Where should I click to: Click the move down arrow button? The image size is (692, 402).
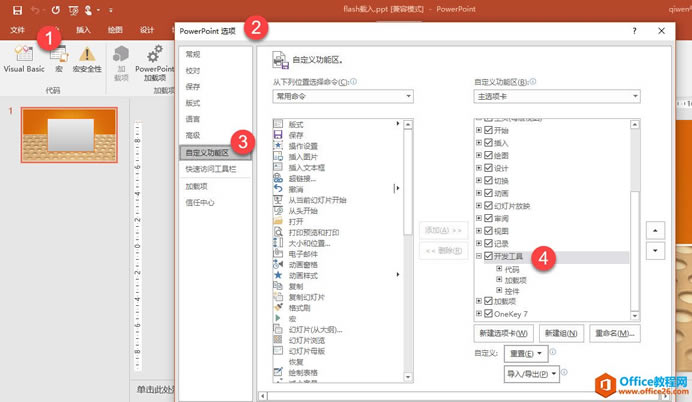click(x=655, y=251)
